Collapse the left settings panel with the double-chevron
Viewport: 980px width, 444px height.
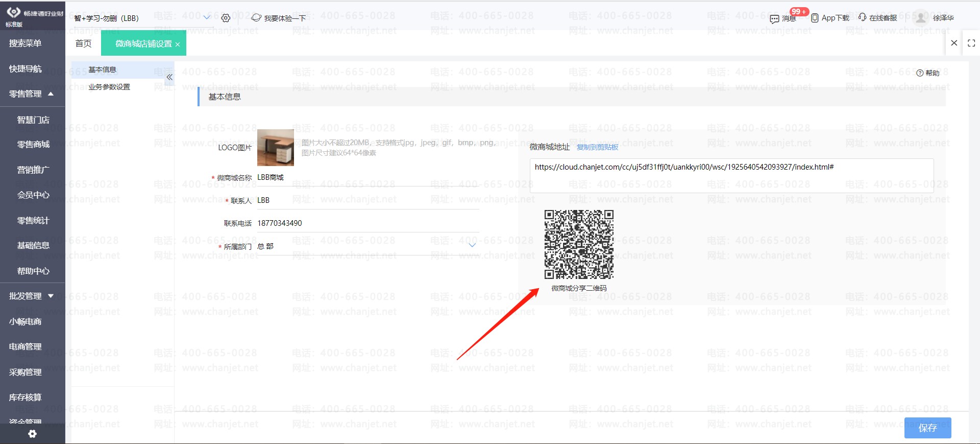169,77
